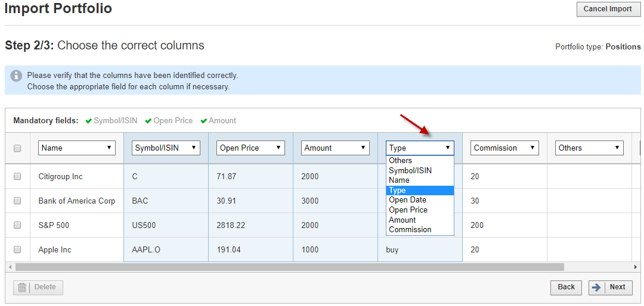Check the Citigroup Inc row checkbox
The width and height of the screenshot is (644, 306).
coord(17,176)
